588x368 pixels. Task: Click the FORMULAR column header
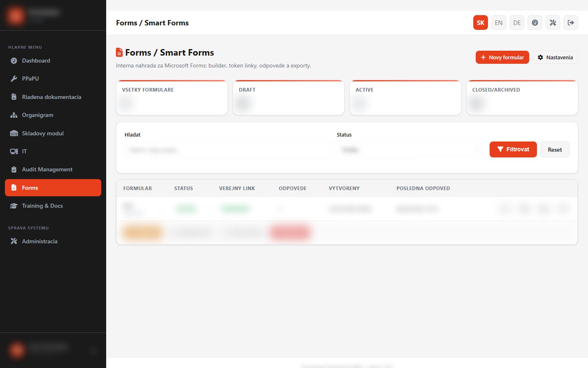tap(138, 188)
